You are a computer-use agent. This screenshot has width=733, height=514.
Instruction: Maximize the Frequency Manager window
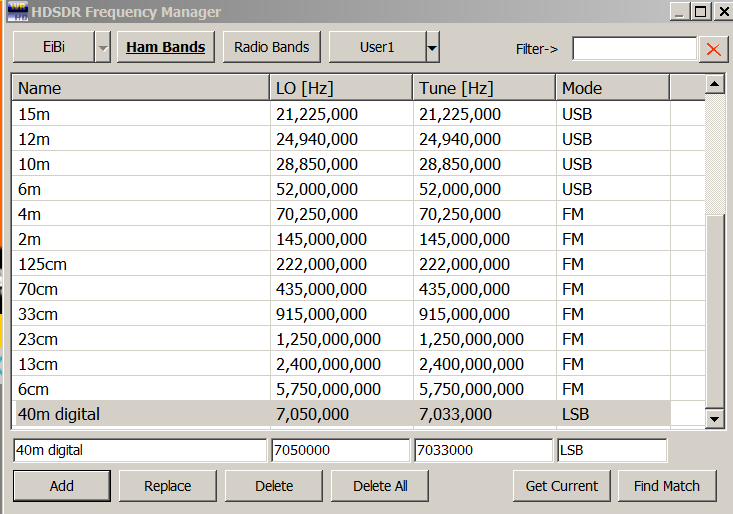(701, 11)
